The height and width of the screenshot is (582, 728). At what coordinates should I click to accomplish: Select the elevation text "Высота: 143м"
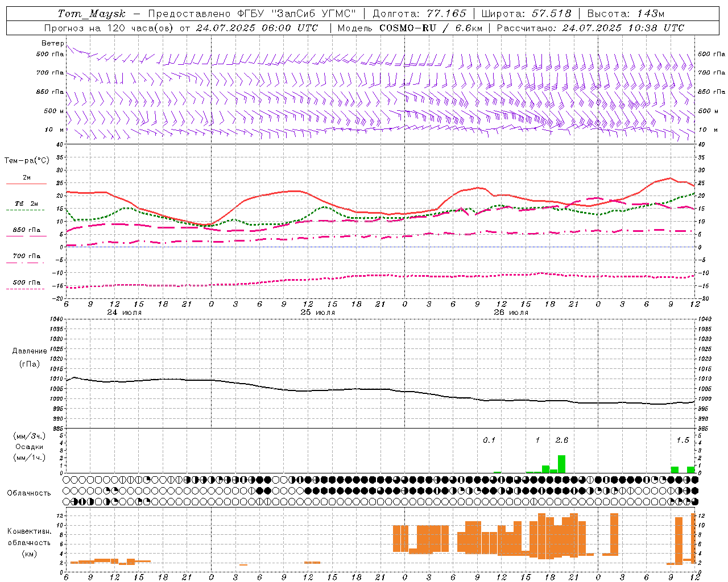point(626,14)
